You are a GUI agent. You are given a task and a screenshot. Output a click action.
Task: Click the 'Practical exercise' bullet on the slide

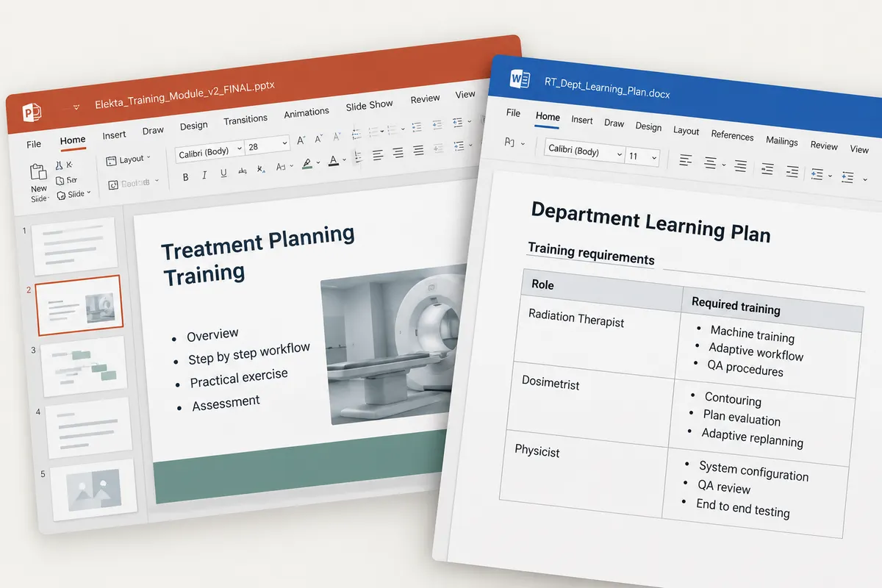pos(239,378)
